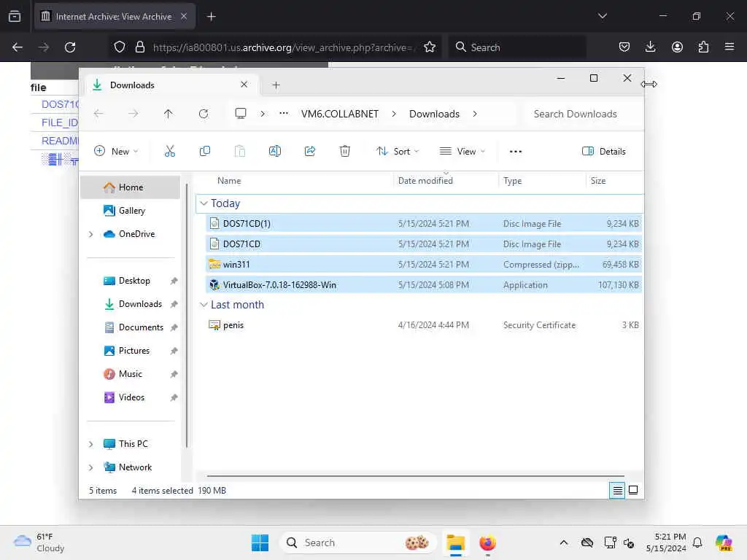This screenshot has height=560, width=747.
Task: Sort by Name column header
Action: (x=229, y=181)
